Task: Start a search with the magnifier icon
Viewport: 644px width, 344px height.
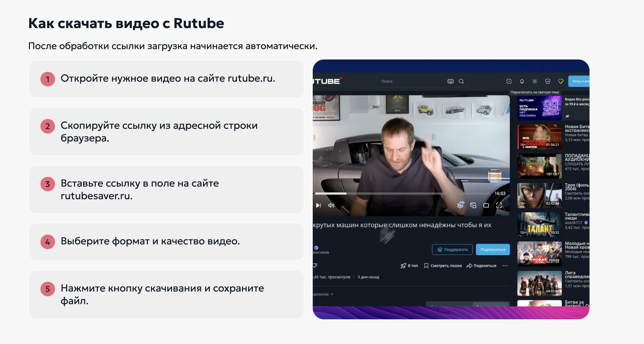Action: click(461, 81)
